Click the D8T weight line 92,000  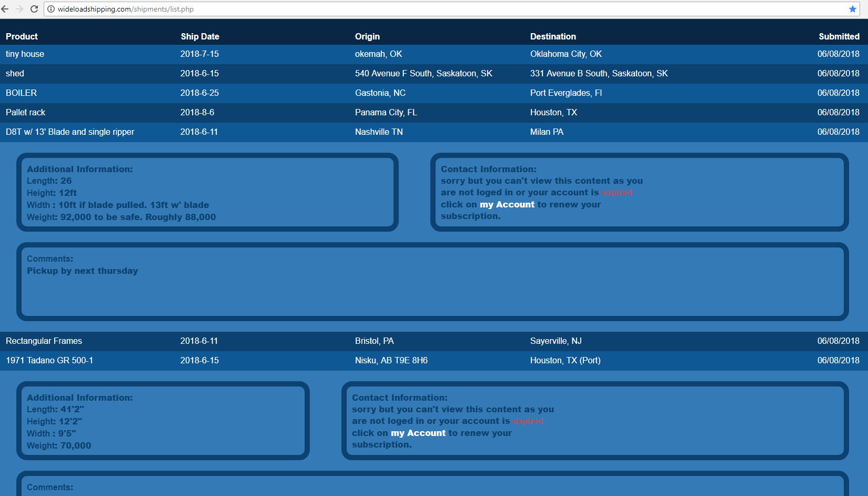coord(122,217)
